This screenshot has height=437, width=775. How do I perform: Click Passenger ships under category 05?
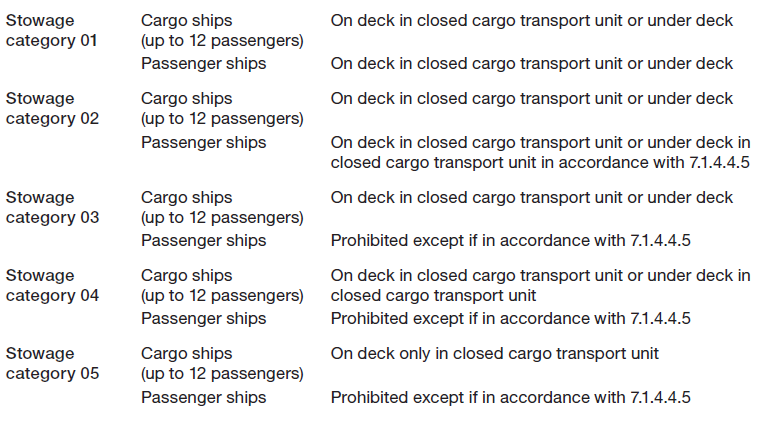pos(203,397)
